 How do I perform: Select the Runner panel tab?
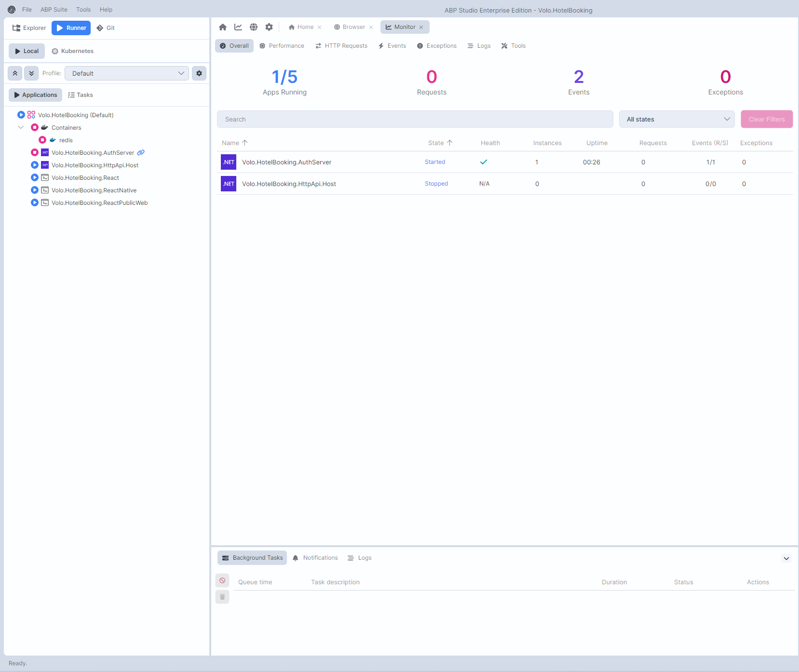71,28
